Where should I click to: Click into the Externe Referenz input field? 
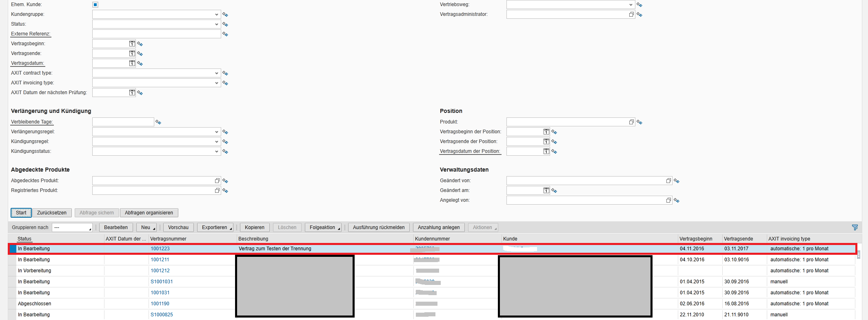157,34
